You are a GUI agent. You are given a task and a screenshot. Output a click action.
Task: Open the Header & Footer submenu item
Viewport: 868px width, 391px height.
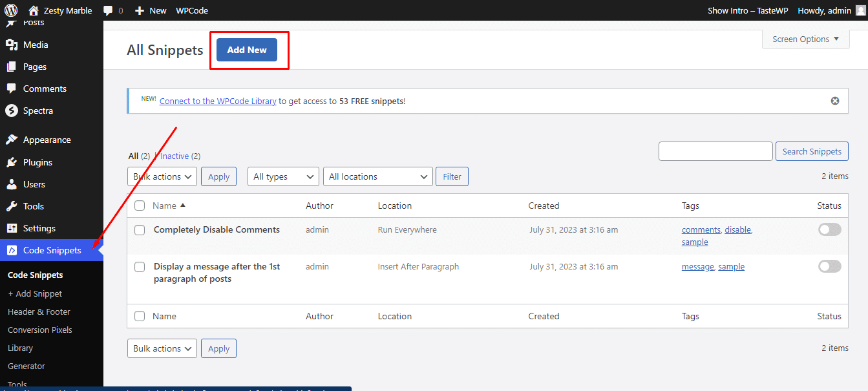pos(39,312)
